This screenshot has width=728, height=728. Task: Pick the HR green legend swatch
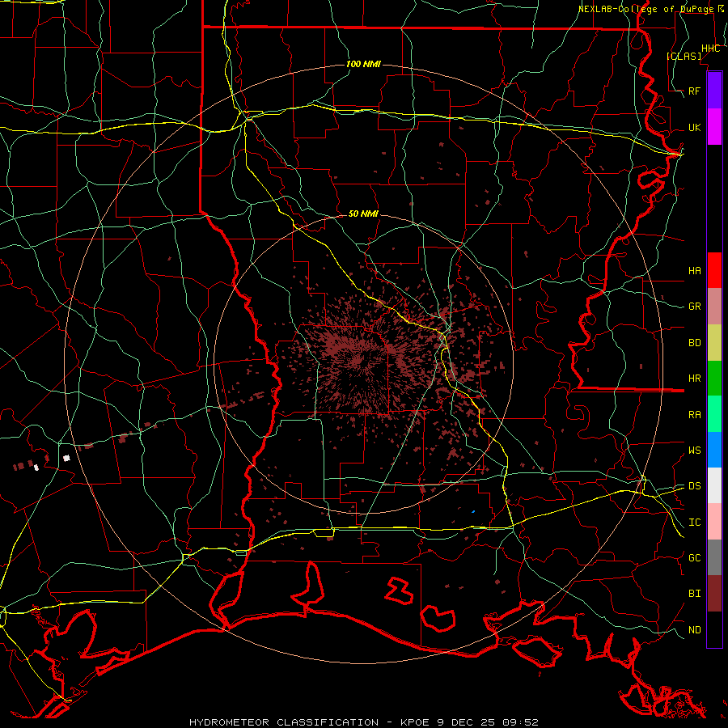coord(714,379)
